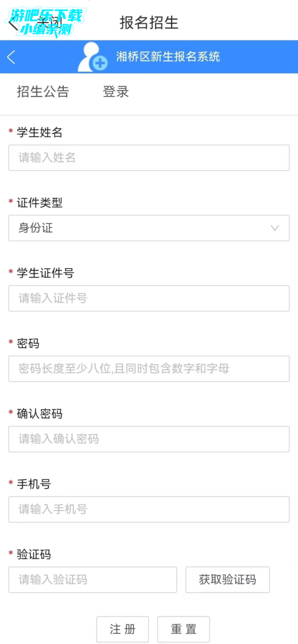Viewport: 298px width, 644px height.
Task: Focus the 学生姓名 input field
Action: point(149,158)
